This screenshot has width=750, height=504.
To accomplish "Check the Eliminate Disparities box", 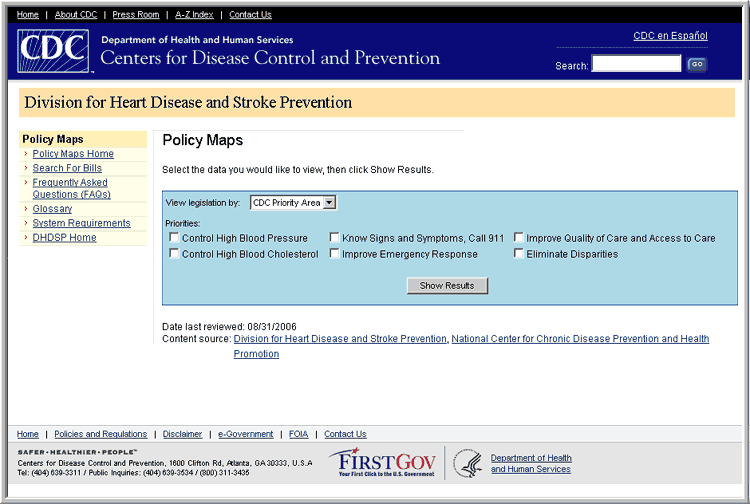I will click(x=519, y=254).
